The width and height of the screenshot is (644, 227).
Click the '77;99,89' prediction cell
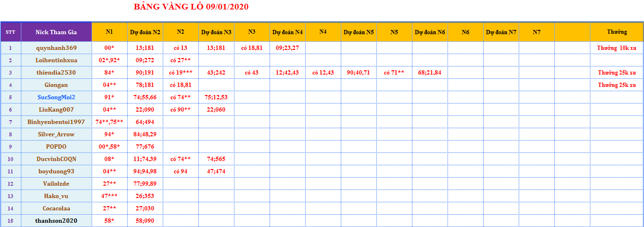(145, 184)
